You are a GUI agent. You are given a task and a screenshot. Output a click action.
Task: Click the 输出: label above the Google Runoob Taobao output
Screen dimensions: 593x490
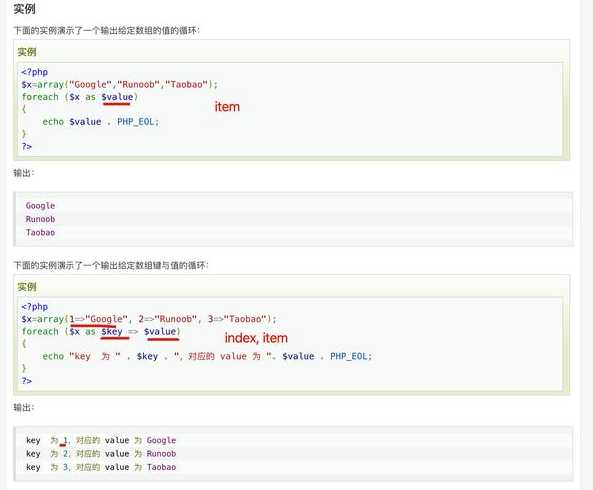pos(24,173)
